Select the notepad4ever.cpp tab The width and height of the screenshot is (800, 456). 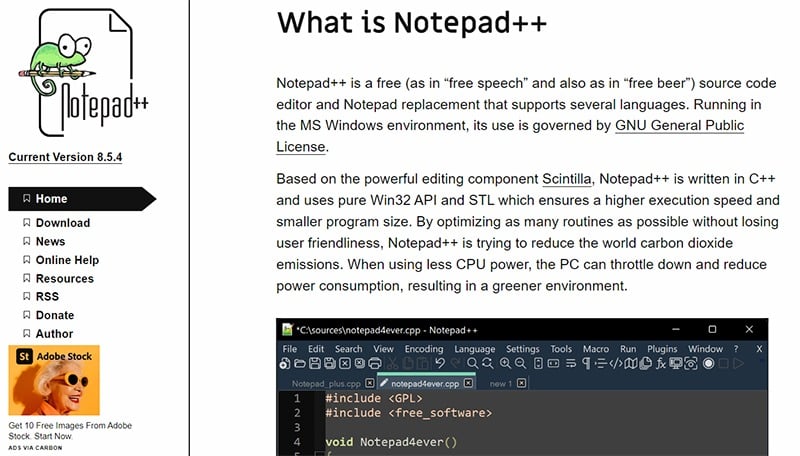click(x=425, y=384)
